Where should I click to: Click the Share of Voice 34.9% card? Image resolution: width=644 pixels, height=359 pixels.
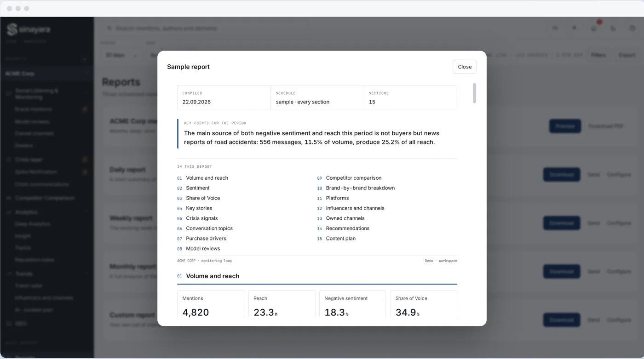pos(424,304)
